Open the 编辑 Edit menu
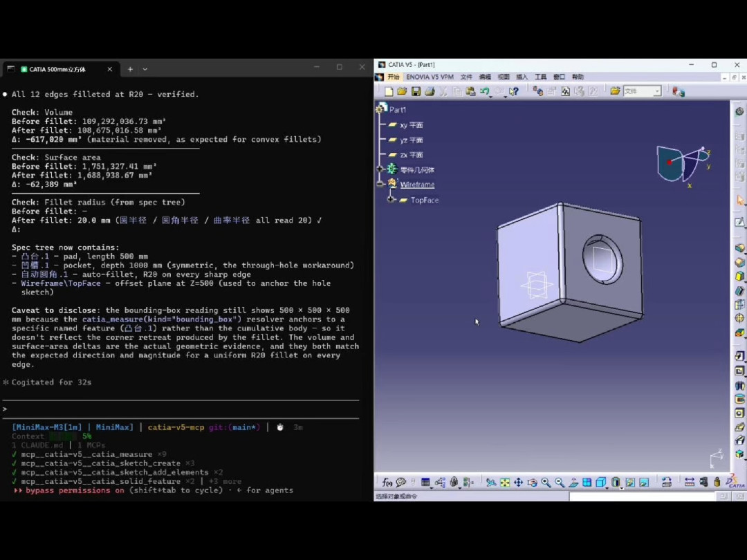The image size is (747, 560). [x=485, y=77]
